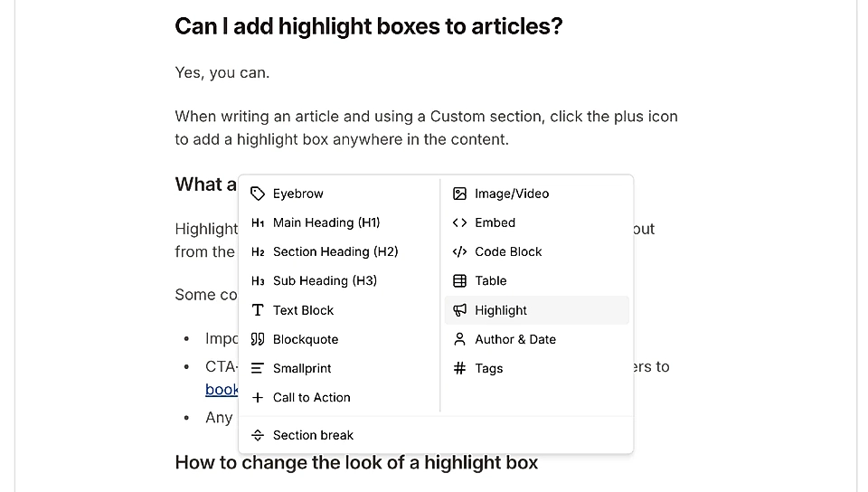Image resolution: width=868 pixels, height=492 pixels.
Task: Select Sub Heading (H3) option
Action: 339,280
